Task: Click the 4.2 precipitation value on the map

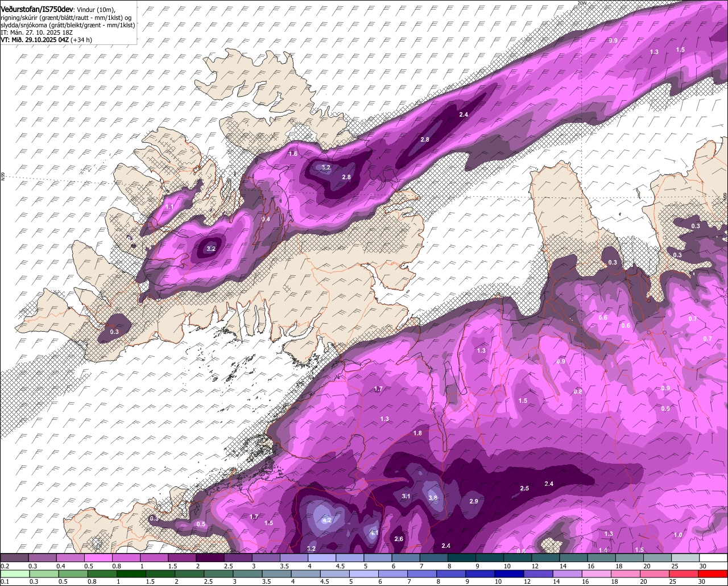Action: click(326, 521)
